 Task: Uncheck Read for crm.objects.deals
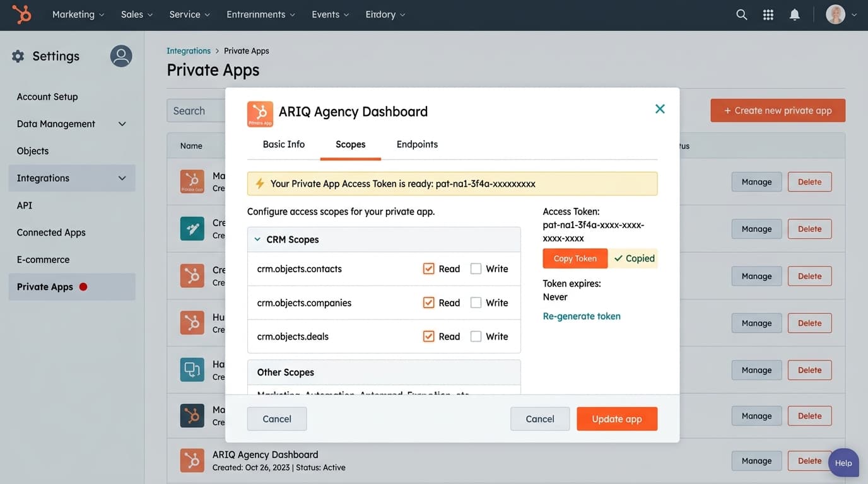click(x=429, y=337)
